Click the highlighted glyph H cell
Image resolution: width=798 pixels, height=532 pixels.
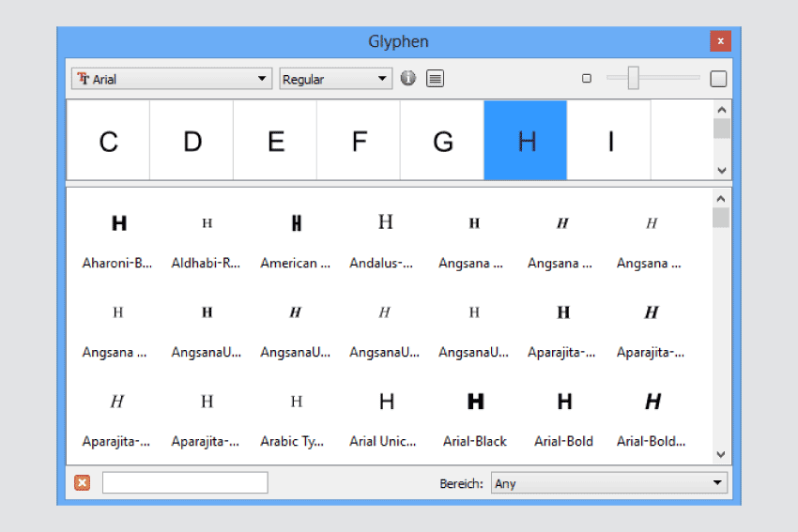(526, 141)
